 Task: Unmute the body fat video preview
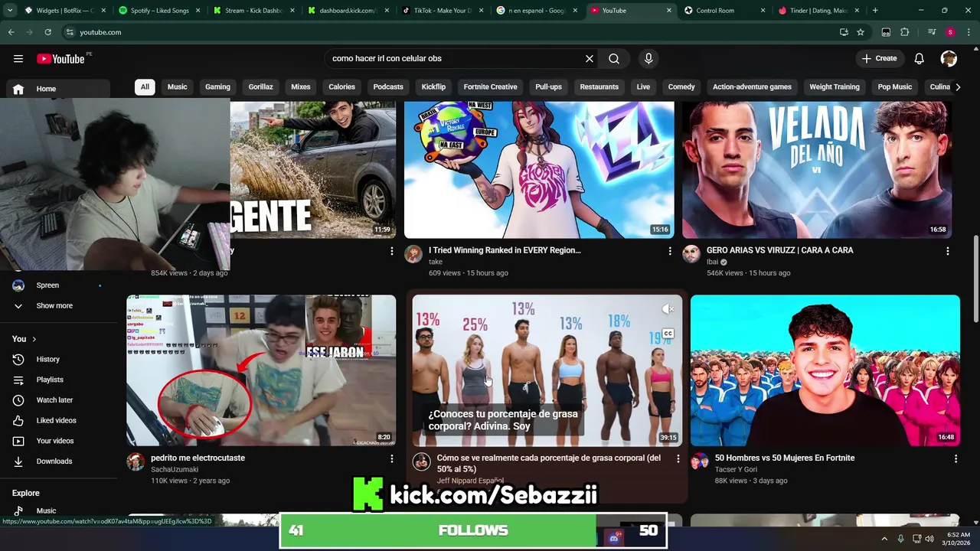click(668, 309)
